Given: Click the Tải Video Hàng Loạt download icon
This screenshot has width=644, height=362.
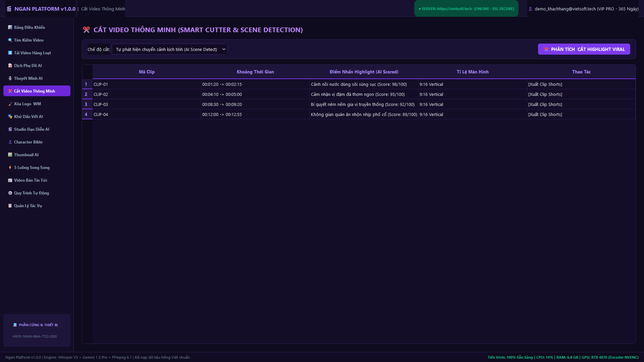Looking at the screenshot, I should pos(10,53).
